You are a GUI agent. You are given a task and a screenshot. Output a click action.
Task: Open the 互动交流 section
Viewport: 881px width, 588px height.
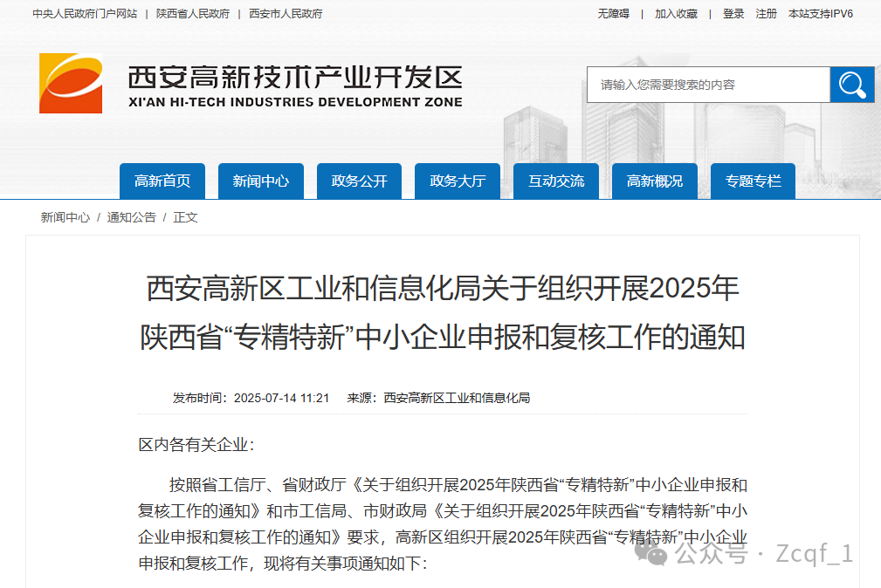coord(555,181)
